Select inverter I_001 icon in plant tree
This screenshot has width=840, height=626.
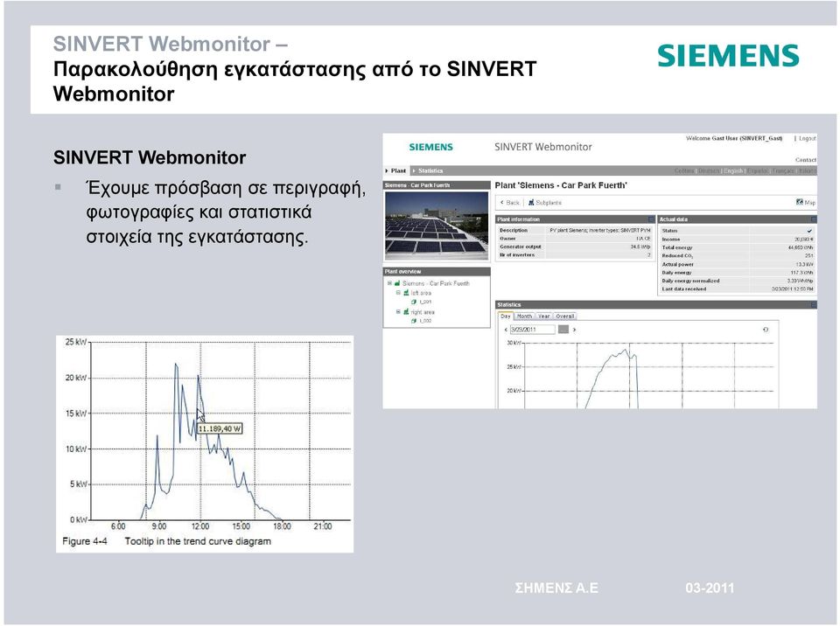point(414,302)
